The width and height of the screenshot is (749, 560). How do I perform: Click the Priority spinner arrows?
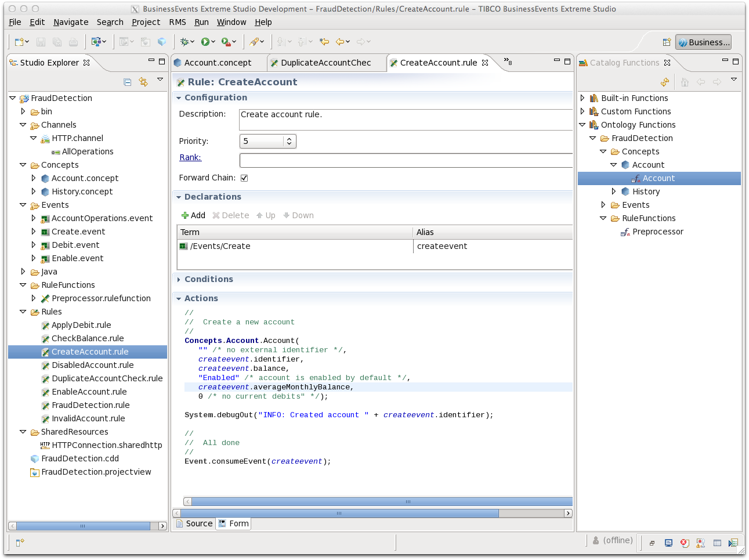(290, 141)
